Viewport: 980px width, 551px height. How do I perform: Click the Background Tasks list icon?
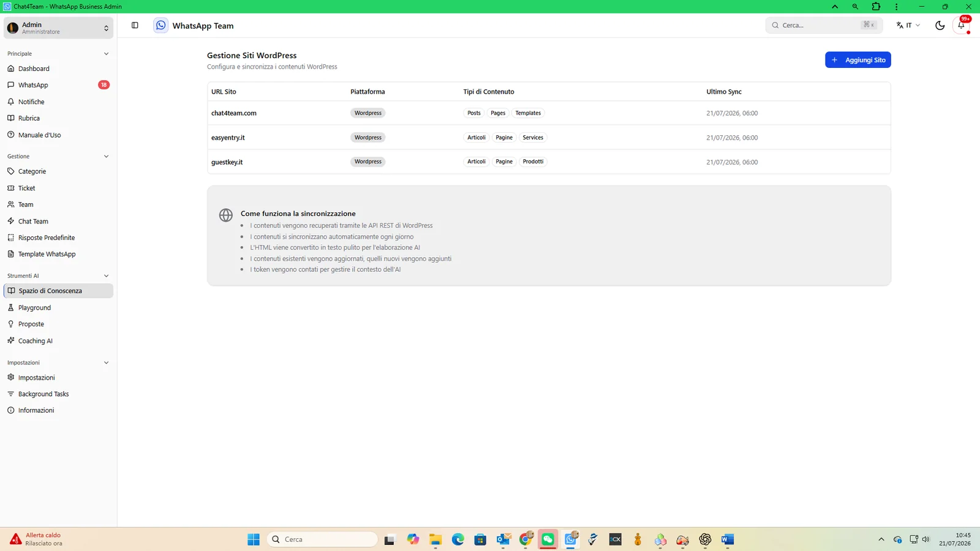click(x=11, y=394)
